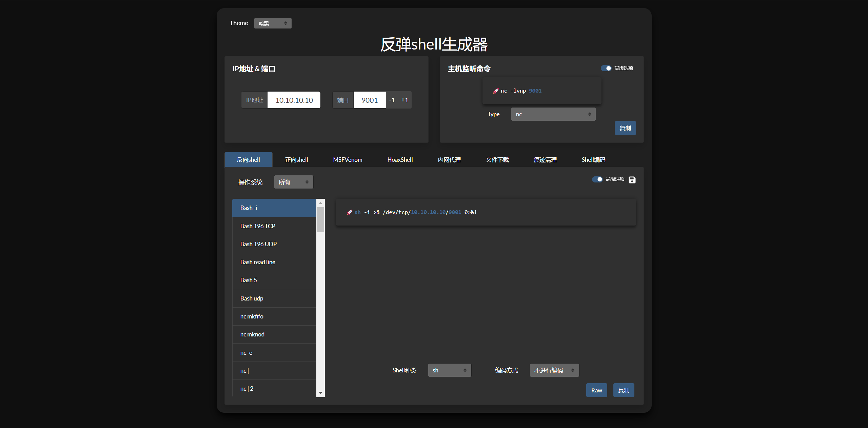The height and width of the screenshot is (428, 868).
Task: Toggle advanced options in reverse shell panel
Action: coord(597,179)
